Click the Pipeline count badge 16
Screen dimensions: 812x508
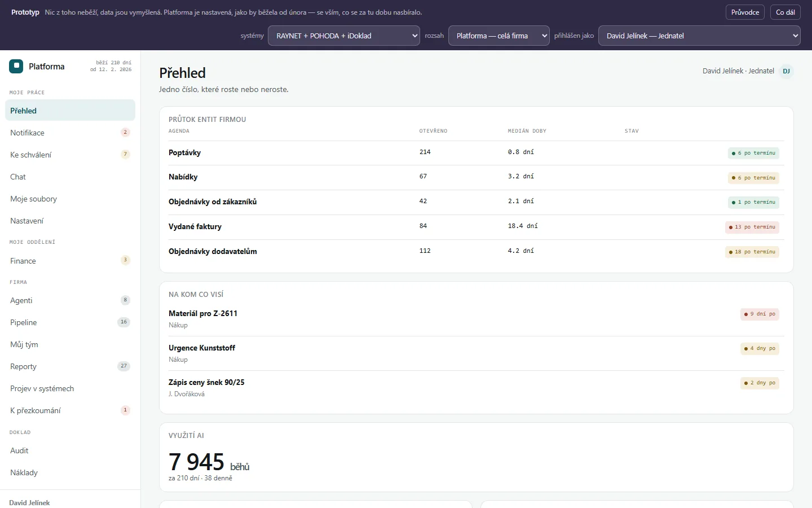tap(123, 322)
